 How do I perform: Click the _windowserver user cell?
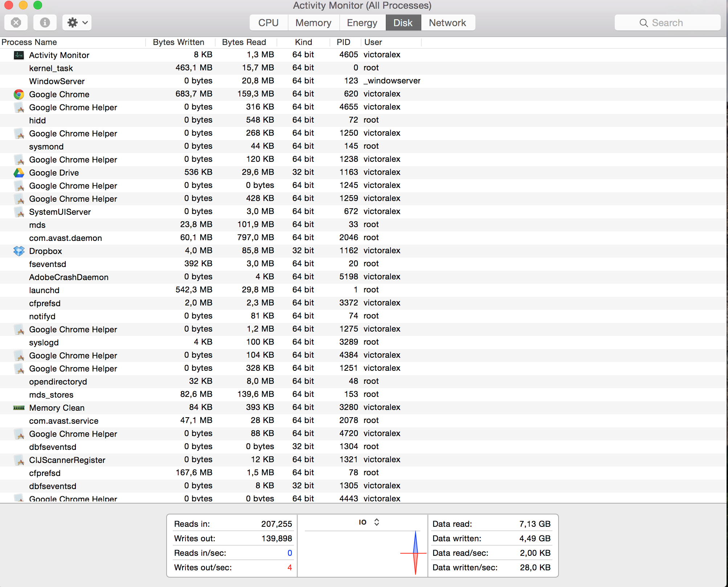coord(392,81)
